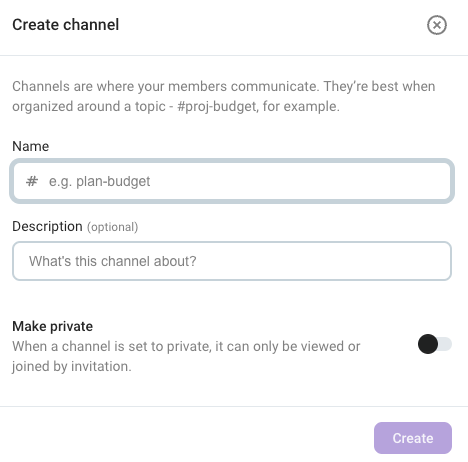Enable the Make private toggle
Image resolution: width=468 pixels, height=462 pixels.
click(x=435, y=344)
